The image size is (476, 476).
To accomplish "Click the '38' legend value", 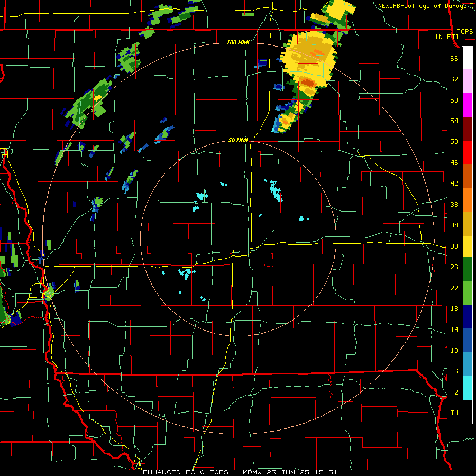I will [454, 204].
